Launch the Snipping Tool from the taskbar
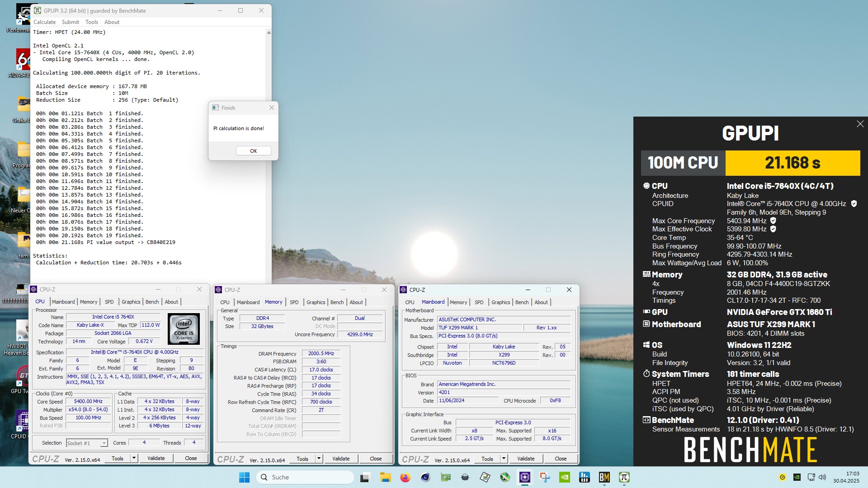 point(545,477)
